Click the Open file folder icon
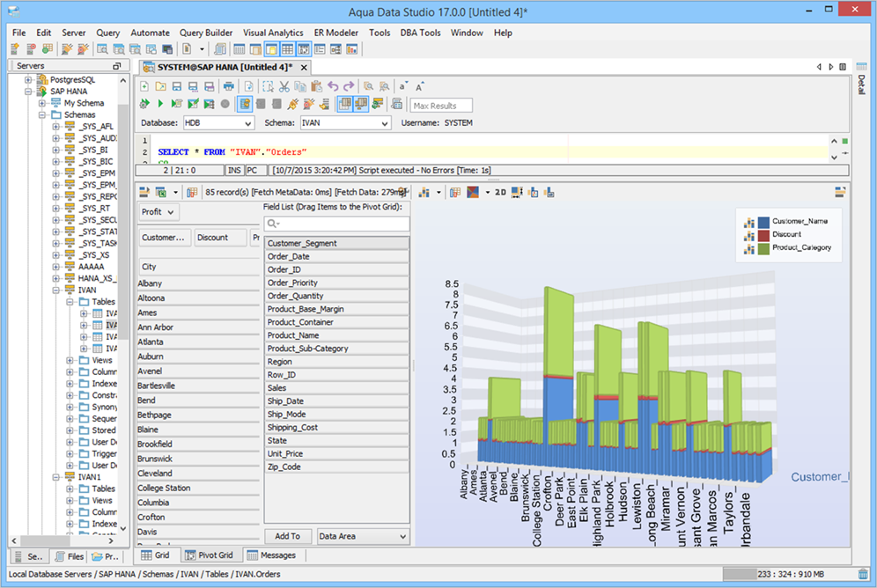The height and width of the screenshot is (588, 877). tap(160, 86)
